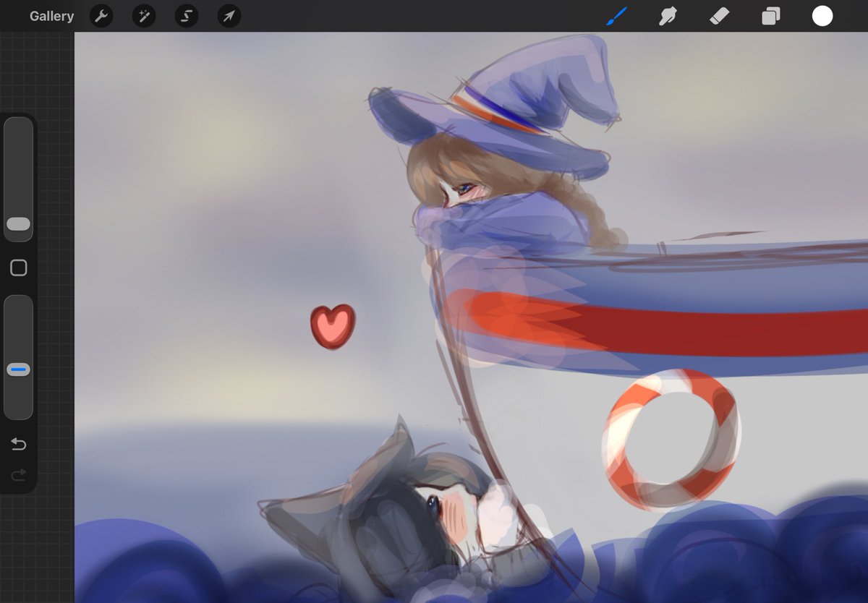Screen dimensions: 868x603
Task: Activate the Transform arrow tool
Action: coord(229,16)
